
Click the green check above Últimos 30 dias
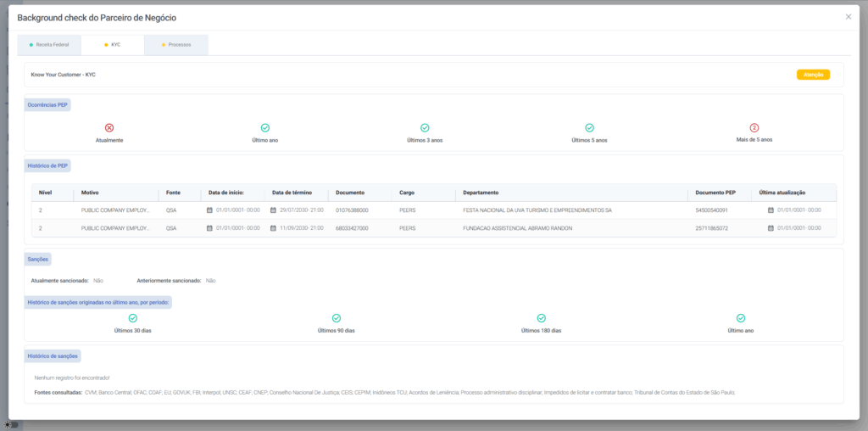[x=133, y=318]
